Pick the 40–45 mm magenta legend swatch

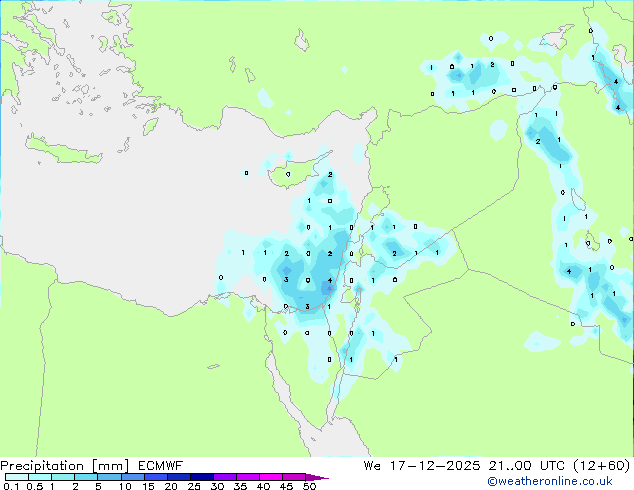(271, 477)
